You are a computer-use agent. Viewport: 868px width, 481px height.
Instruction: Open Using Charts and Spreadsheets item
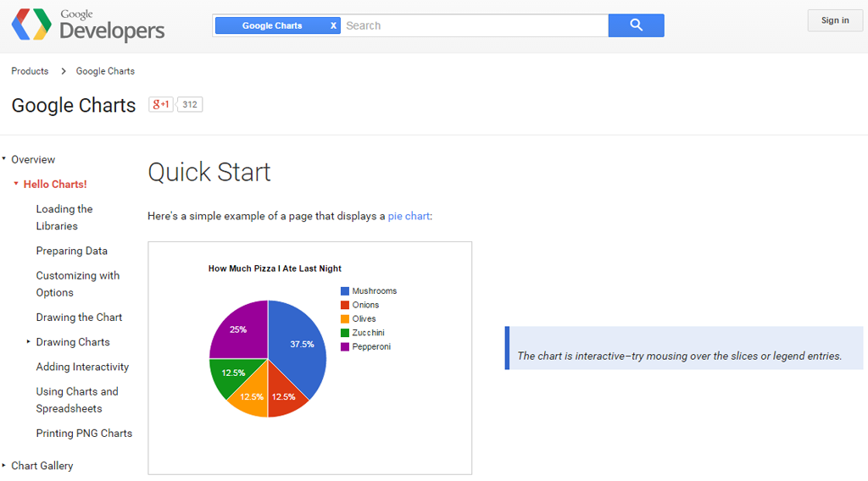77,400
